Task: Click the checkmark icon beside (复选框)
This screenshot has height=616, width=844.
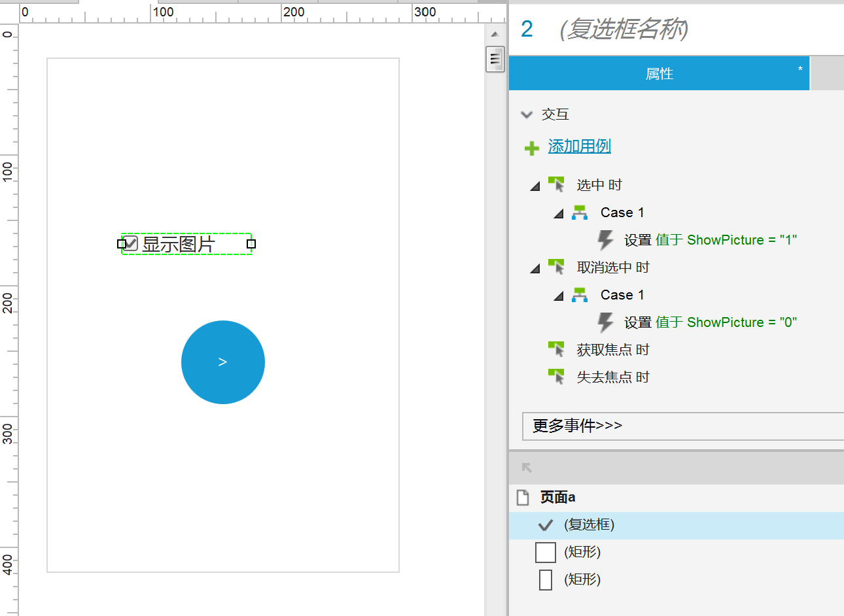Action: point(546,525)
